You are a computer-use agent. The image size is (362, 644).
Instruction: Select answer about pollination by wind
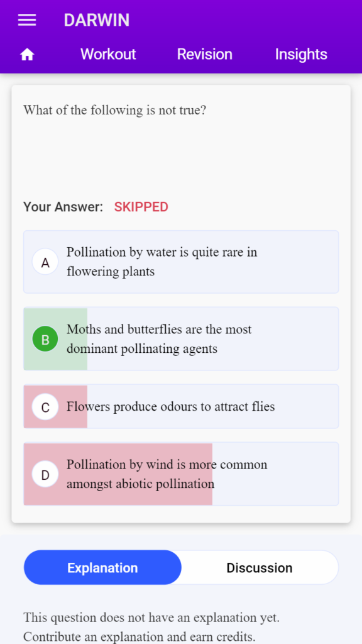tap(181, 474)
